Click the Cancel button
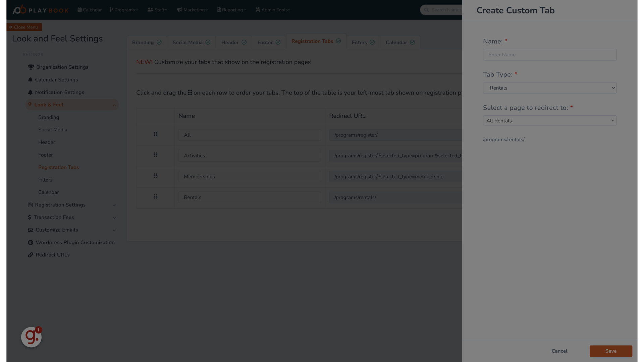The image size is (644, 362). point(559,351)
